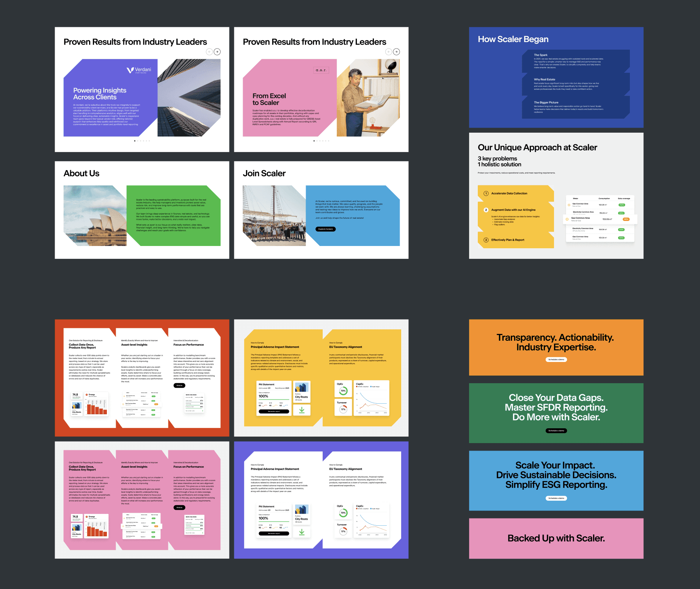The image size is (700, 589).
Task: Click previous arrow on the a.s.r. testimonial slide
Action: point(389,52)
